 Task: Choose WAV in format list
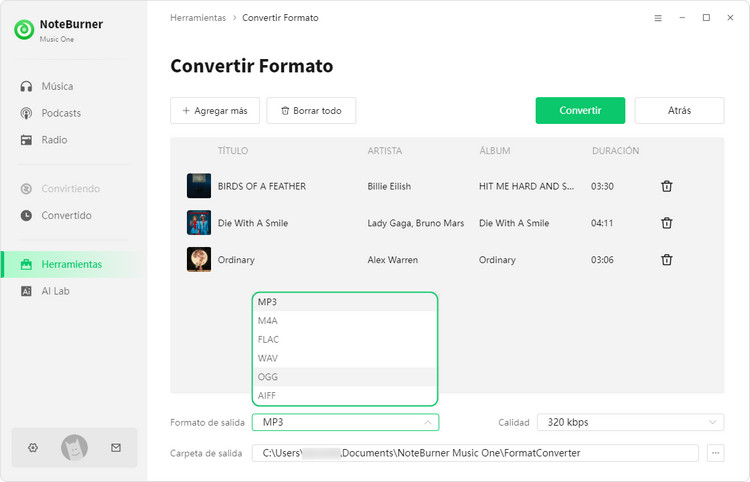[x=345, y=358]
